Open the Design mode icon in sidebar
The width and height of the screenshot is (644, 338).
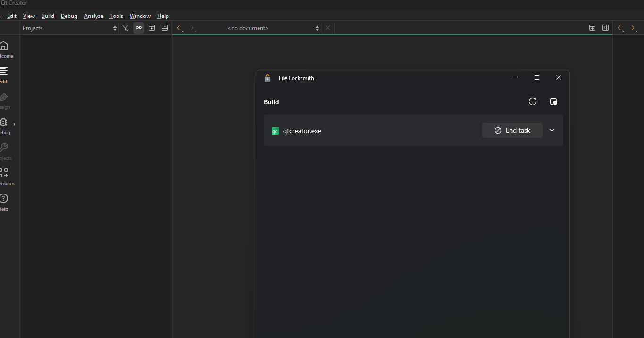[5, 100]
